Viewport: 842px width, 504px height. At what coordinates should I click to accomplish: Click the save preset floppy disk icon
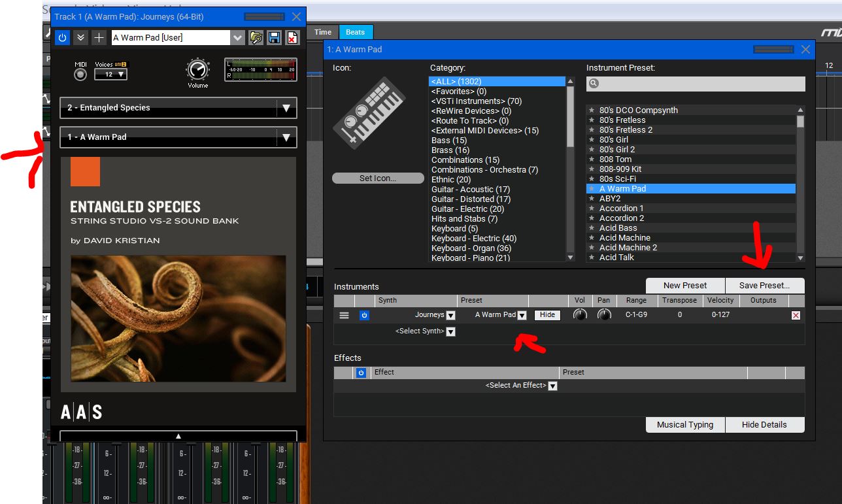(275, 38)
